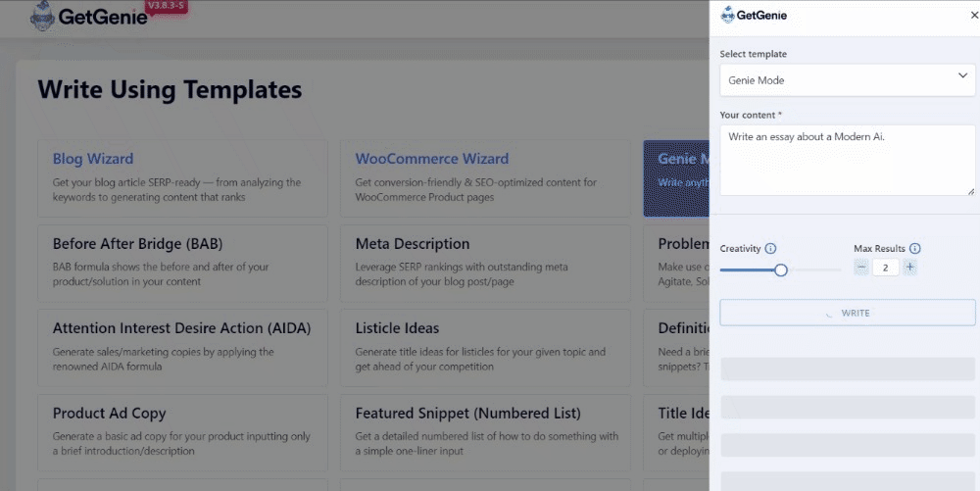Close the GetGenie side panel

coord(974,15)
